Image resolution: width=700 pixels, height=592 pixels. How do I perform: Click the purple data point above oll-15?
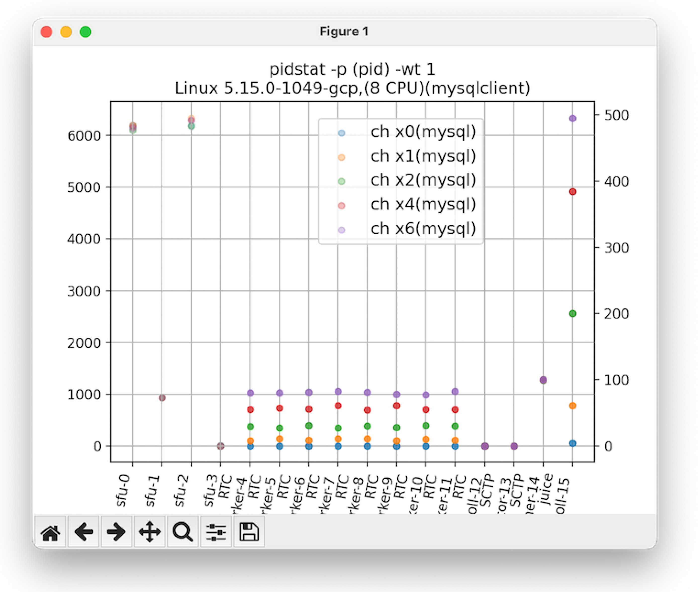tap(572, 118)
